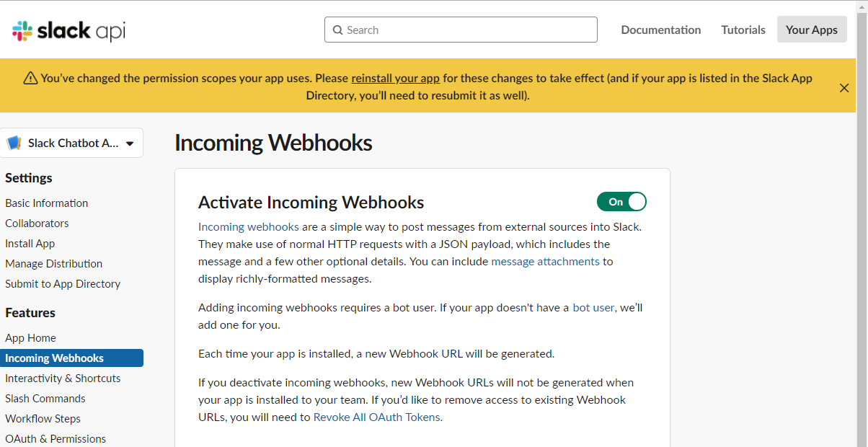Go to Install App page
This screenshot has width=868, height=447.
pos(30,244)
